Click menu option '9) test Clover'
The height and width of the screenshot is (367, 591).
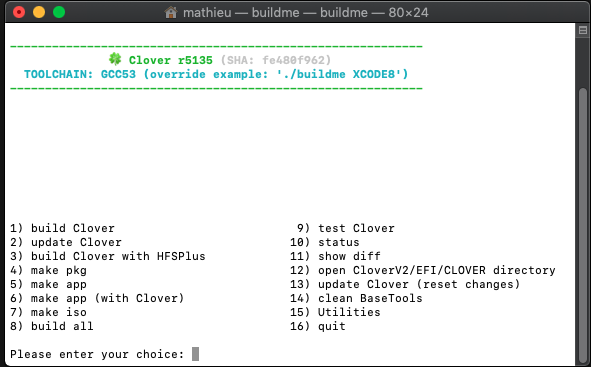click(x=346, y=228)
